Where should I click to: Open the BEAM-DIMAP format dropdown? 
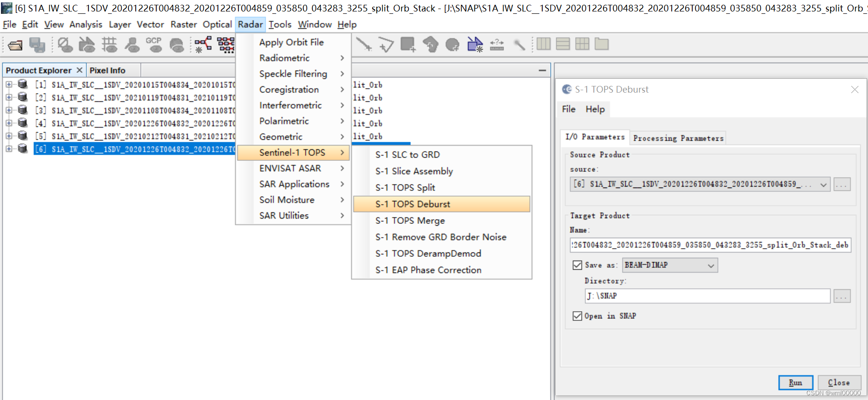[711, 265]
